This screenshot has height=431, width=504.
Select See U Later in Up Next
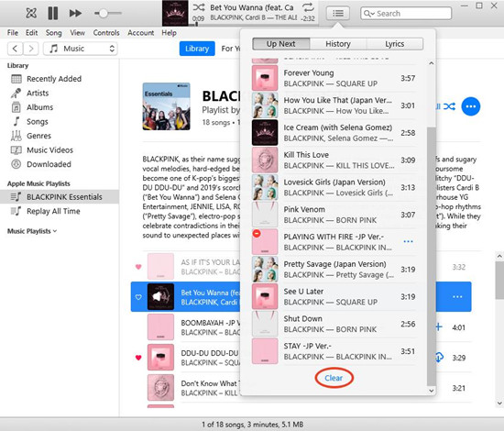[334, 296]
